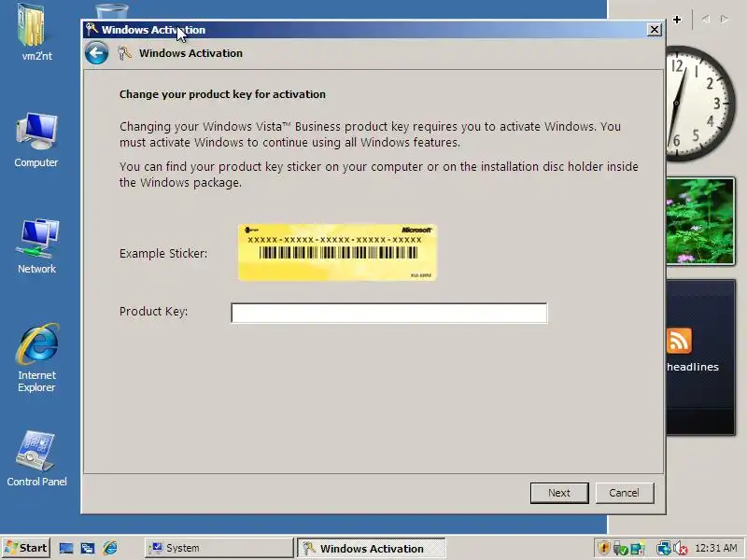Click the RSS feed headlines icon
This screenshot has height=560, width=747.
point(679,341)
